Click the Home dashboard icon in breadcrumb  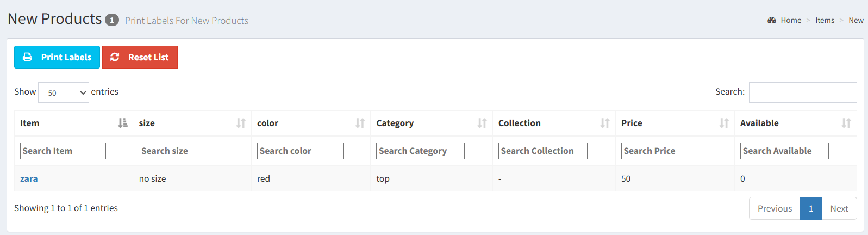point(771,20)
